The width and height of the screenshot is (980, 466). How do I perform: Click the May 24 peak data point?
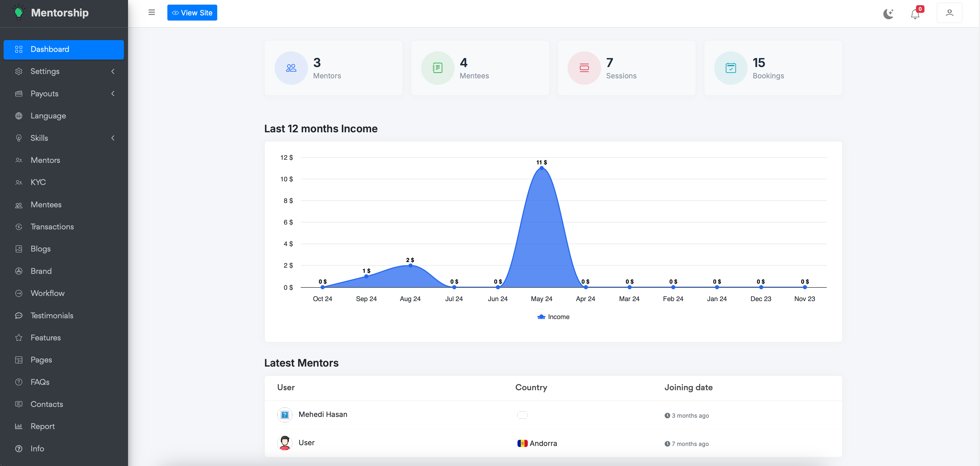pyautogui.click(x=541, y=168)
